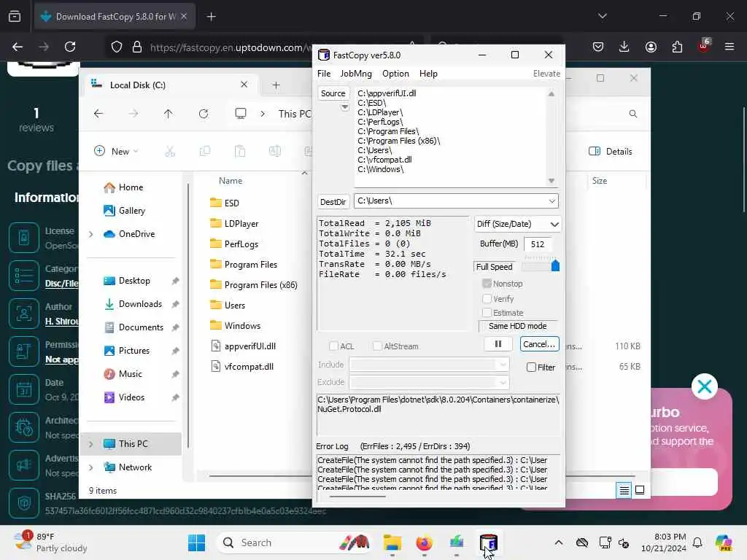Adjust the Full Speed slider handle
This screenshot has height=560, width=747.
(555, 265)
